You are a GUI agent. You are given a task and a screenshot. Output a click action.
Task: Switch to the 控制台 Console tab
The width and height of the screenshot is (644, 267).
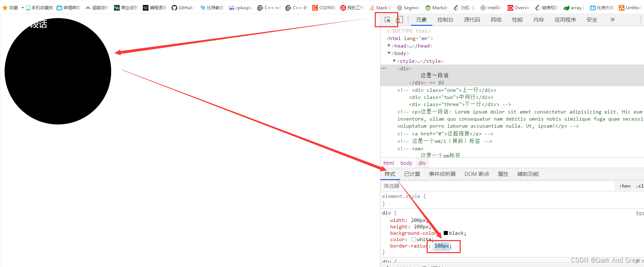click(x=445, y=20)
